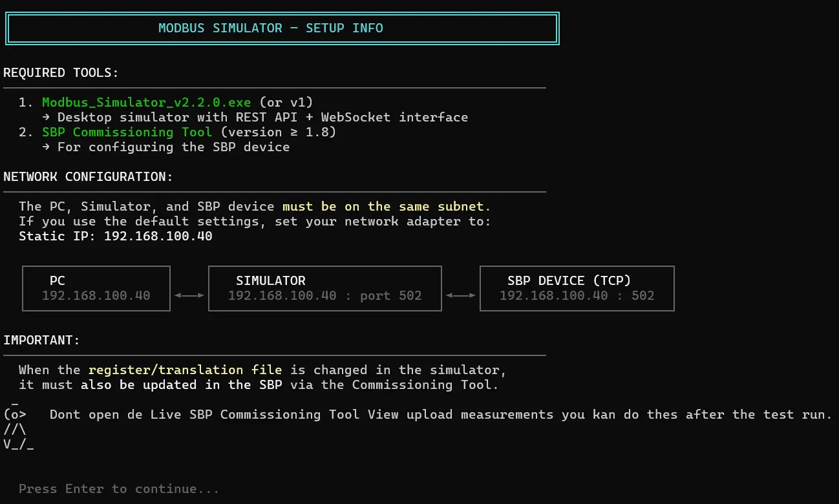Select "is changed in the simulator," text
Screen dimensions: 839x504
tap(399, 370)
